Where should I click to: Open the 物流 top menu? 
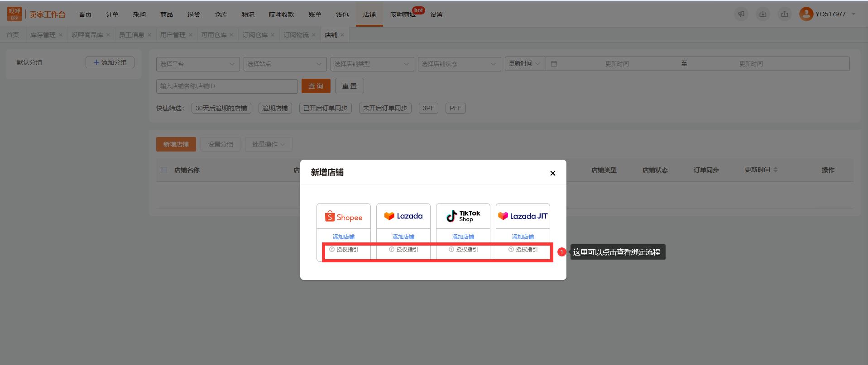coord(248,14)
